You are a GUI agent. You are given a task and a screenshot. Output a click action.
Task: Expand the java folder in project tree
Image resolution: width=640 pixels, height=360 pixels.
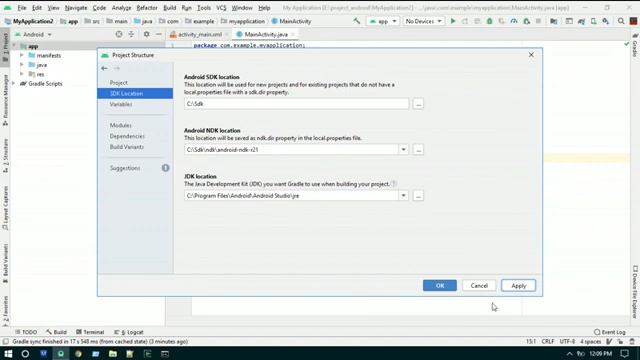point(22,64)
